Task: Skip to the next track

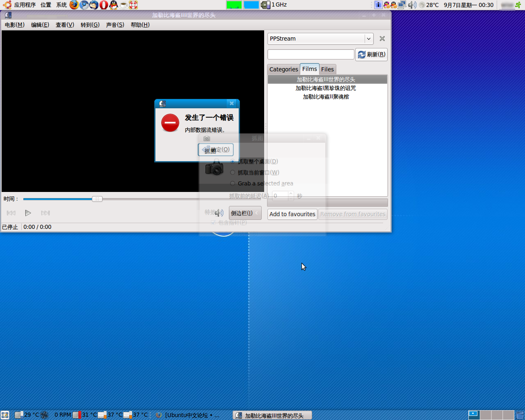Action: click(46, 213)
